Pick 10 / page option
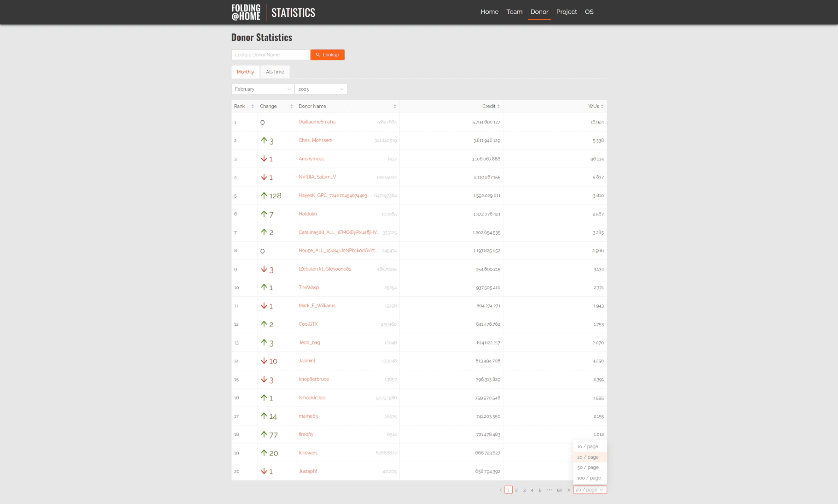Screen dimensions: 838x504 tap(587, 447)
